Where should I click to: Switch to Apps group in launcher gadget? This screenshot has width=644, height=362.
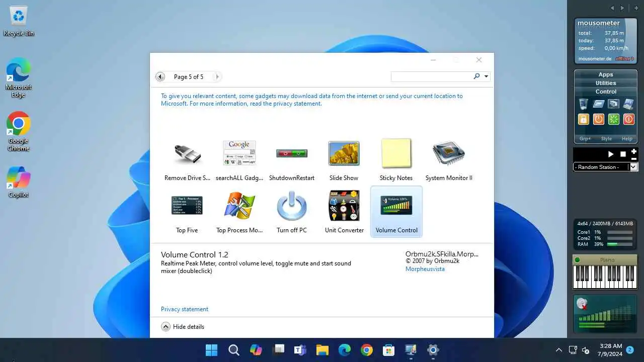[606, 74]
